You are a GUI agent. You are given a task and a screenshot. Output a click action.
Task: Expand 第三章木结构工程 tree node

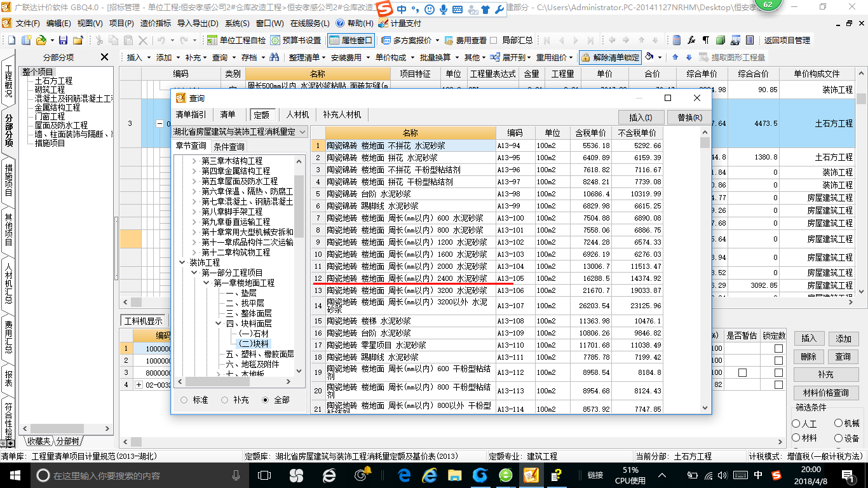pos(194,161)
